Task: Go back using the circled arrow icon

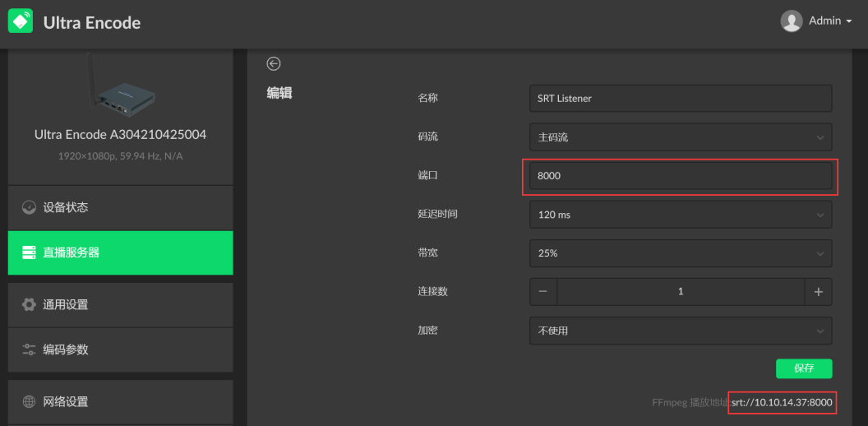Action: tap(274, 63)
